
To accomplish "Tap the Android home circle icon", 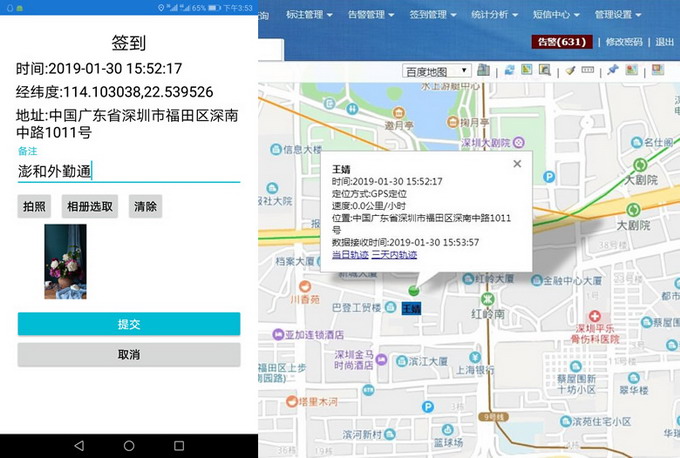I will tap(129, 445).
